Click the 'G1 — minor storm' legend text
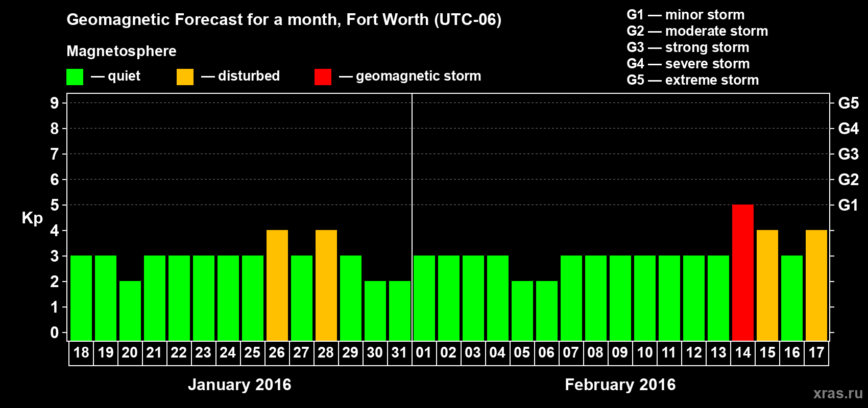Screen dimensions: 868x408 (x=686, y=15)
